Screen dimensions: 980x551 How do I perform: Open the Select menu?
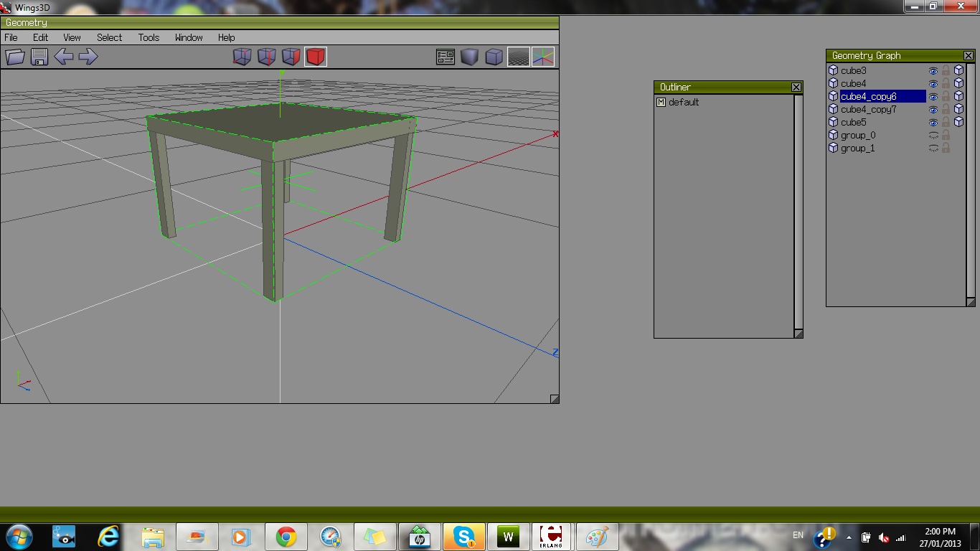pyautogui.click(x=109, y=37)
